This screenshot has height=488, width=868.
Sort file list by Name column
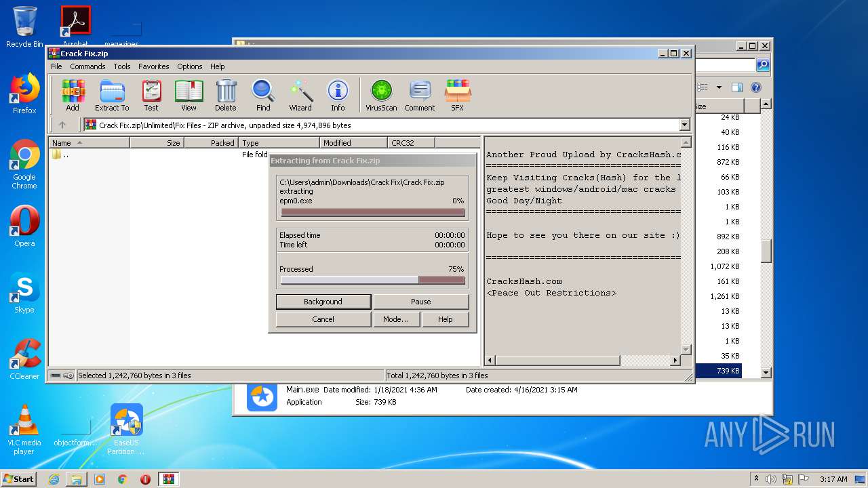pyautogui.click(x=89, y=142)
